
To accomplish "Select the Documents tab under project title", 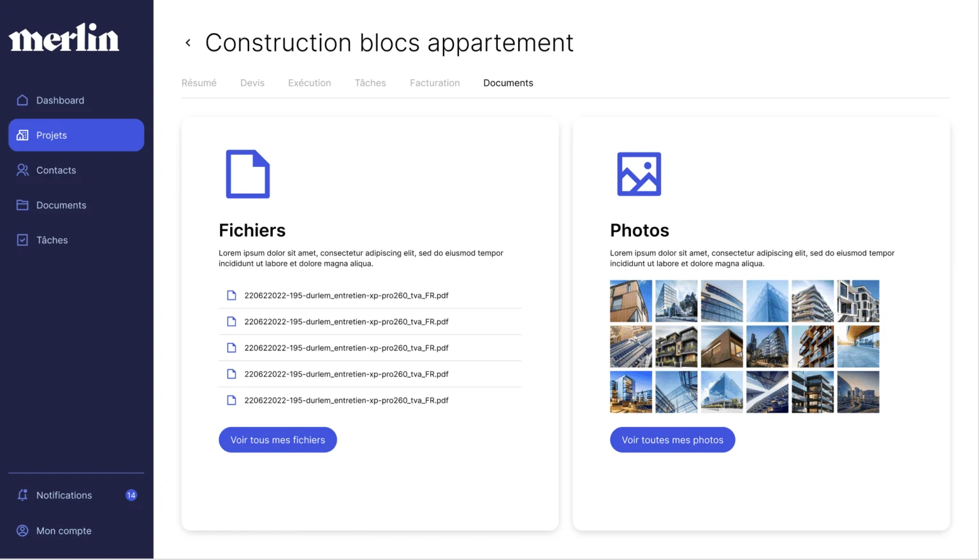I will click(x=508, y=83).
